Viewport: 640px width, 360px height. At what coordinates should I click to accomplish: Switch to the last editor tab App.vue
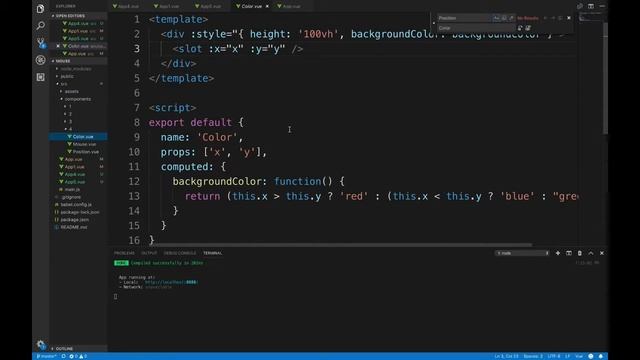[291, 6]
